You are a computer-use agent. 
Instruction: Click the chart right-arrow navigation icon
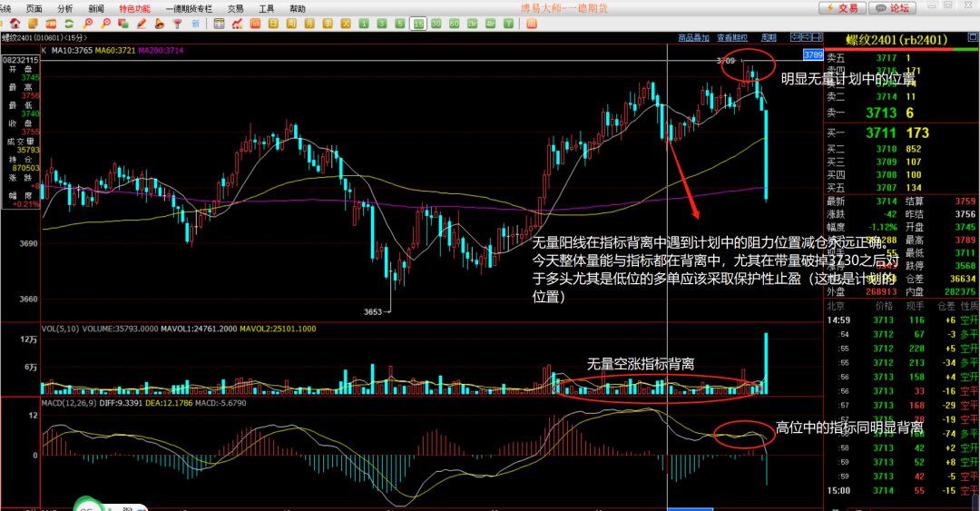(x=807, y=37)
